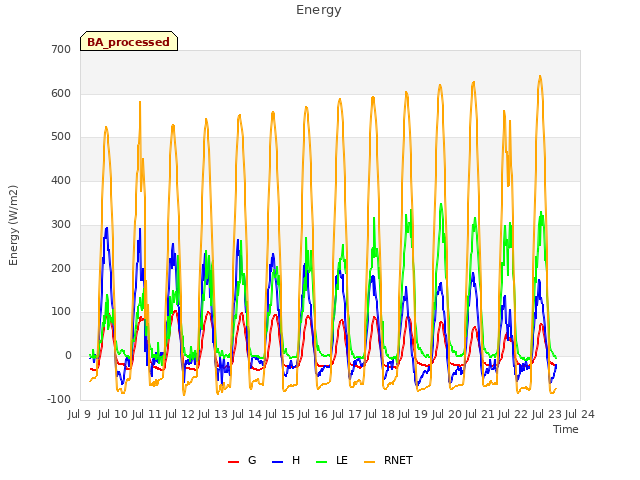
Task: Click the 300 y-axis tick label
Action: [x=61, y=224]
